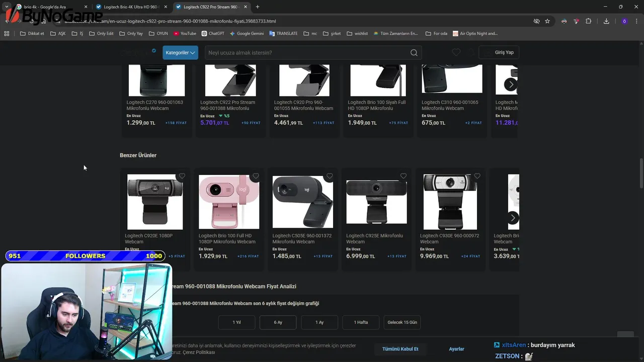The width and height of the screenshot is (644, 362).
Task: Favorite the Logitech C930E webcam with its heart
Action: [x=477, y=176]
